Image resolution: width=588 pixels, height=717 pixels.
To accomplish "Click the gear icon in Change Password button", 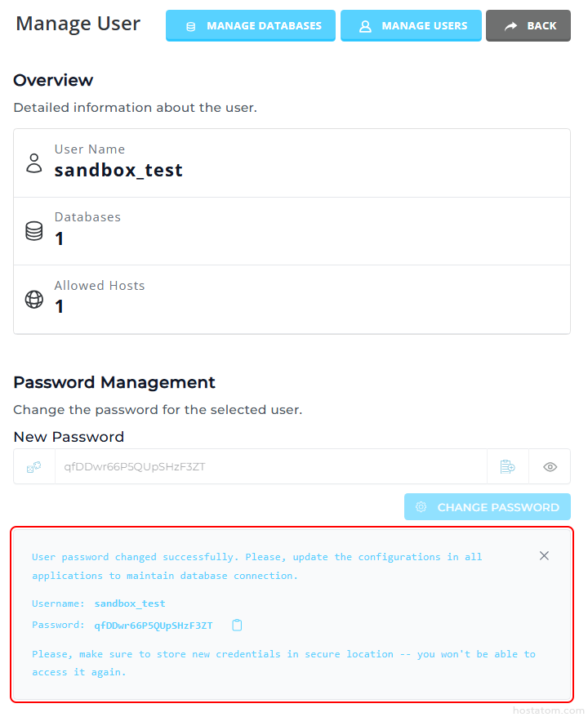I will [x=421, y=507].
